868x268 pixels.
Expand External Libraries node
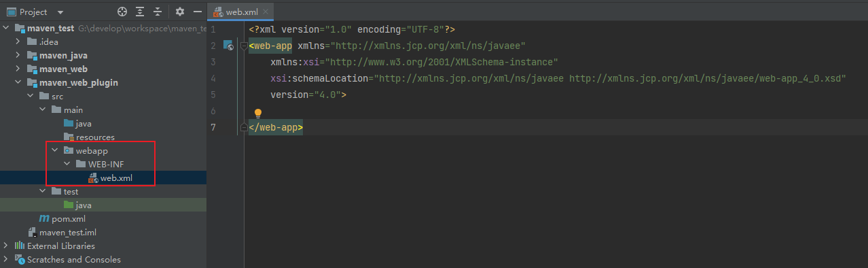(x=6, y=246)
